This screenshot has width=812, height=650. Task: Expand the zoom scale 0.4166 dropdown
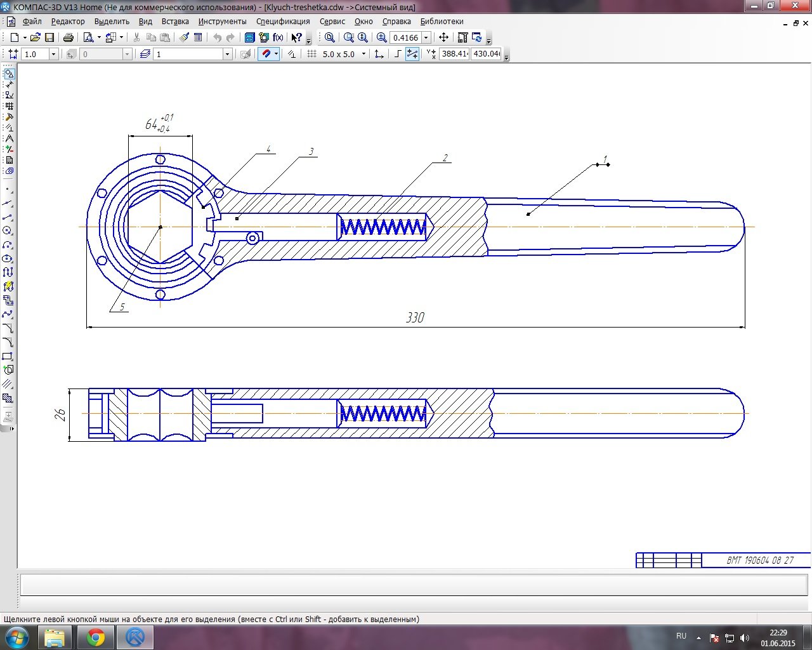click(426, 37)
